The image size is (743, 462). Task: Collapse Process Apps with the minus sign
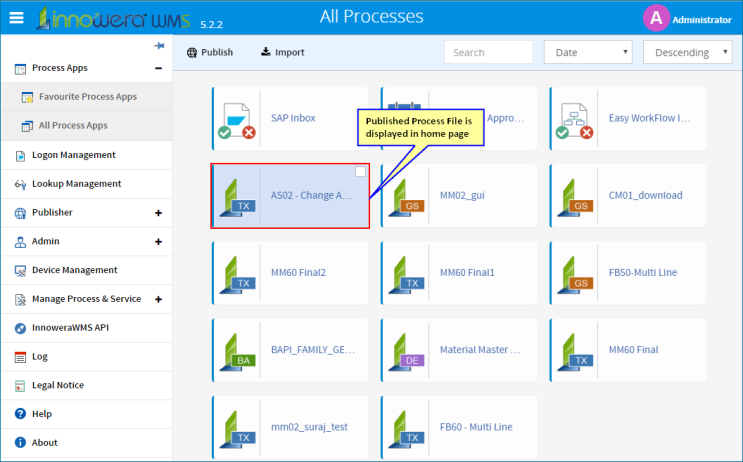pos(158,68)
